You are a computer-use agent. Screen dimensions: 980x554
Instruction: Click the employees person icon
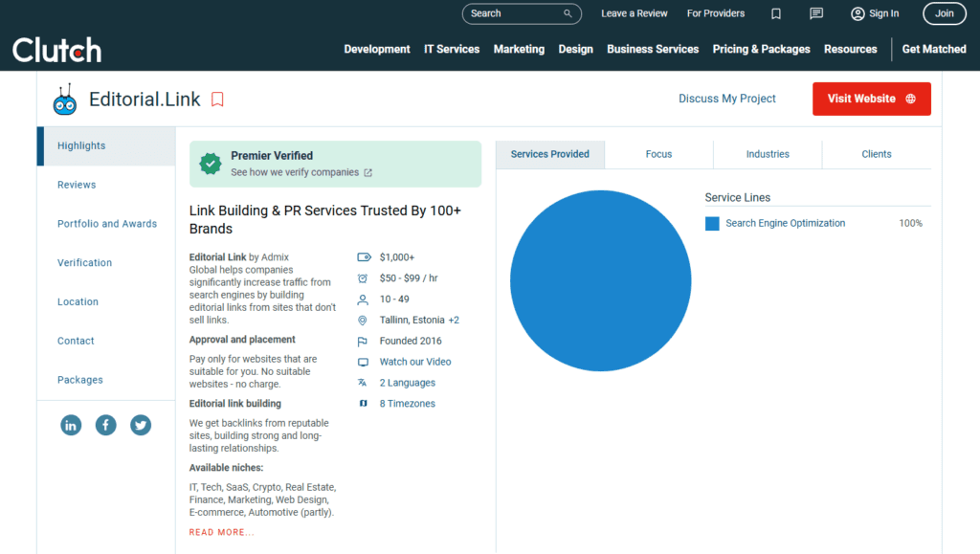pyautogui.click(x=363, y=299)
